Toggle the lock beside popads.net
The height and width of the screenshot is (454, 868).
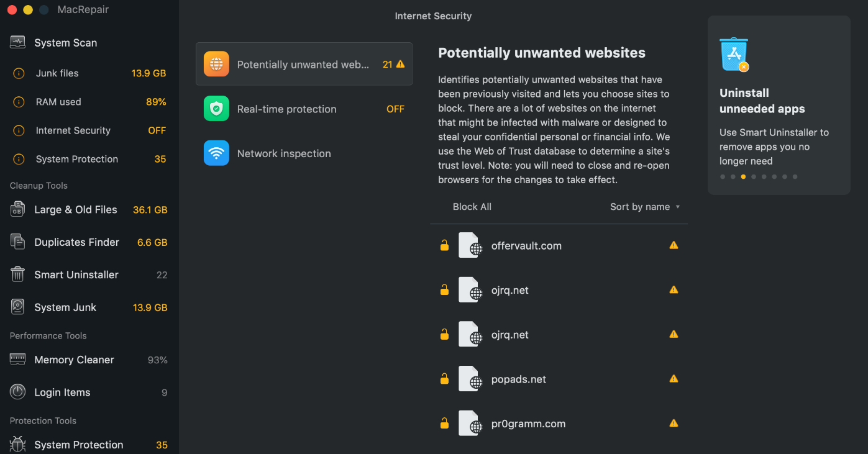444,379
